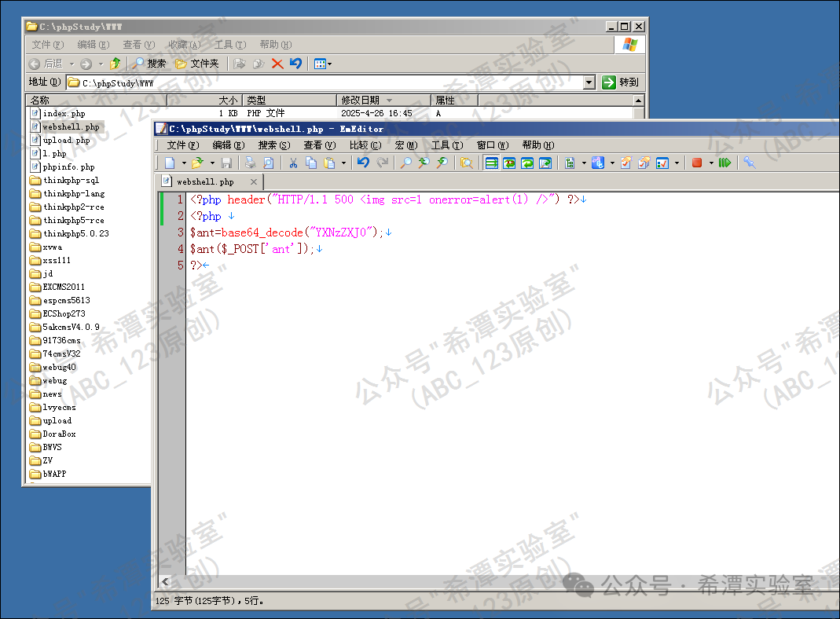Click the Print Preview icon in EmEditor
The image size is (840, 619).
pyautogui.click(x=269, y=163)
